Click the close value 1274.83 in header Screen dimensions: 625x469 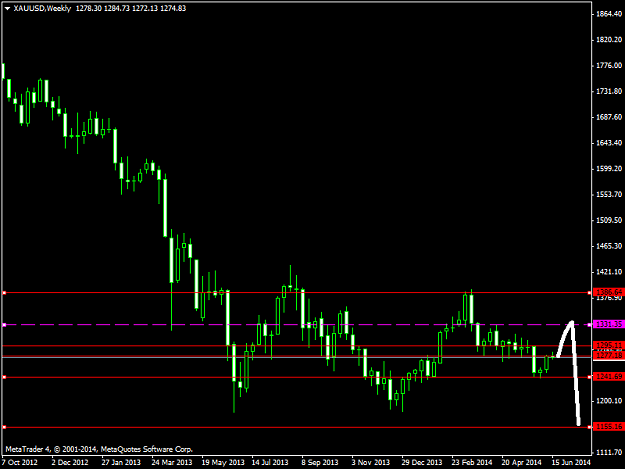[173, 8]
